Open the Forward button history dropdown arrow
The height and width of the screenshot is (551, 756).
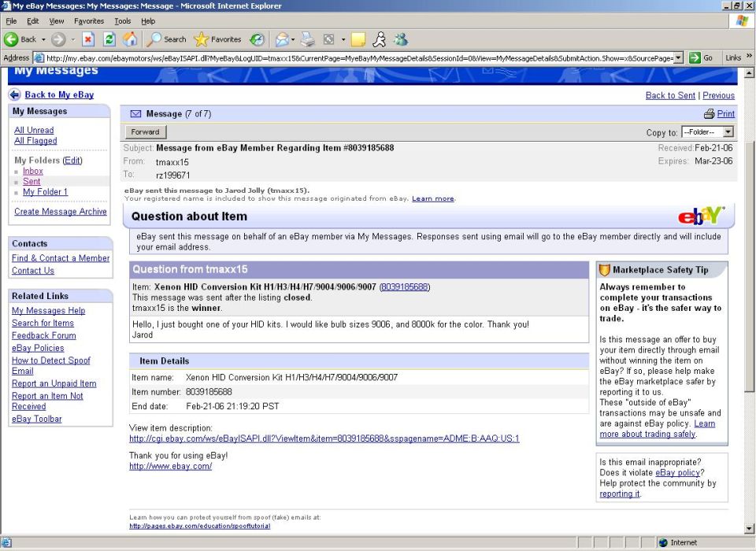[73, 39]
